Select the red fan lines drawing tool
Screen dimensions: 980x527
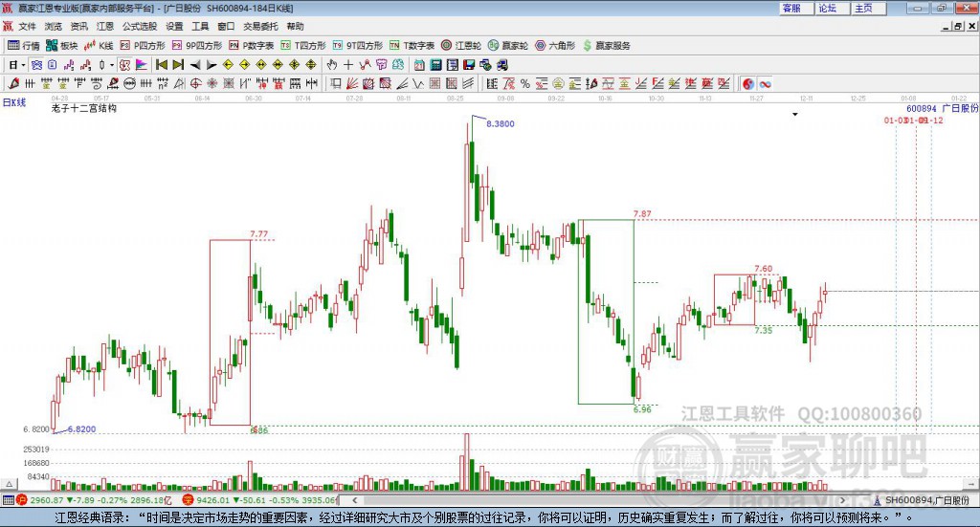pyautogui.click(x=352, y=83)
